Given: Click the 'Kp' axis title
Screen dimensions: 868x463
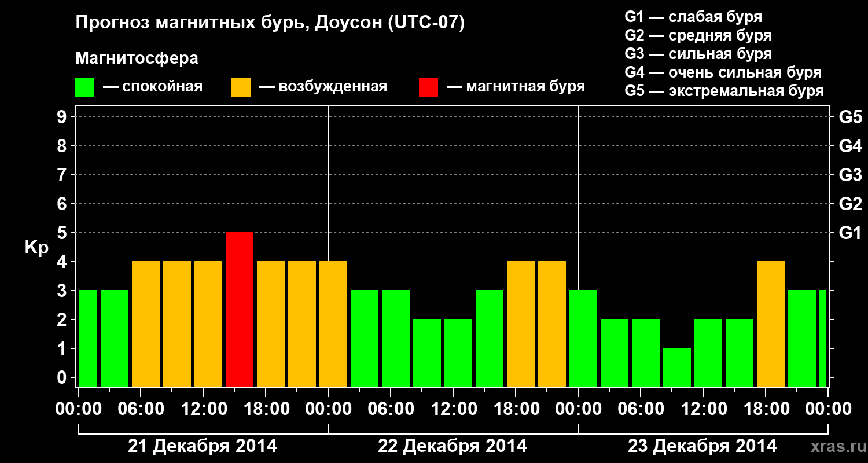Looking at the screenshot, I should coord(36,247).
